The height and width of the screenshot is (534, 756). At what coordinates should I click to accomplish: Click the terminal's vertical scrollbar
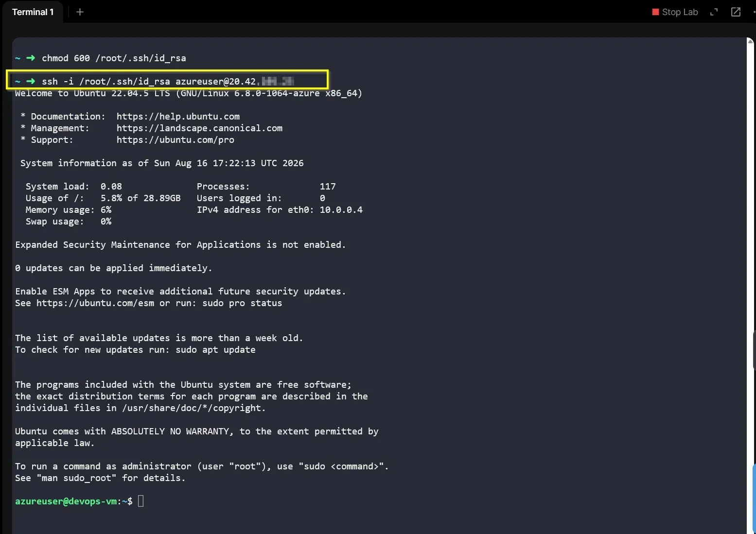(x=750, y=286)
